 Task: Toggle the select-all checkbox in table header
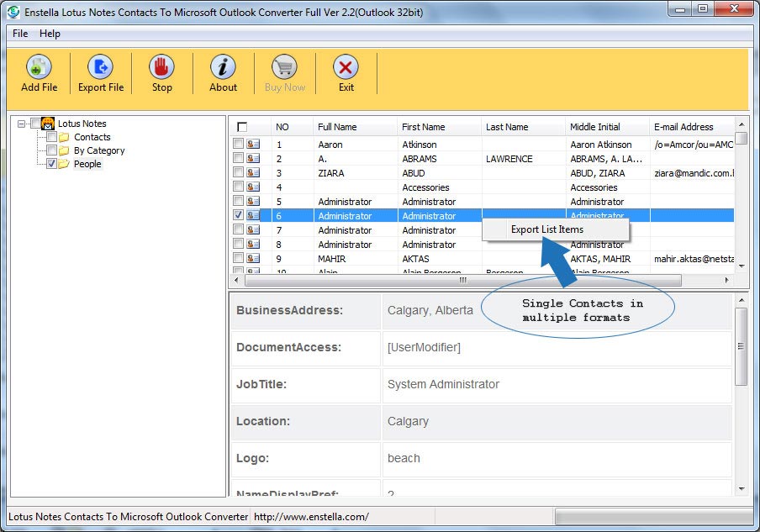point(242,127)
